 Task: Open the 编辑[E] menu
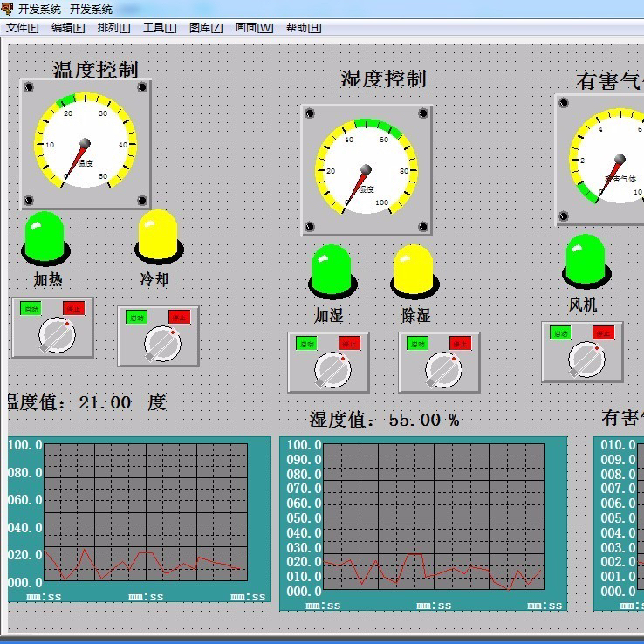68,28
